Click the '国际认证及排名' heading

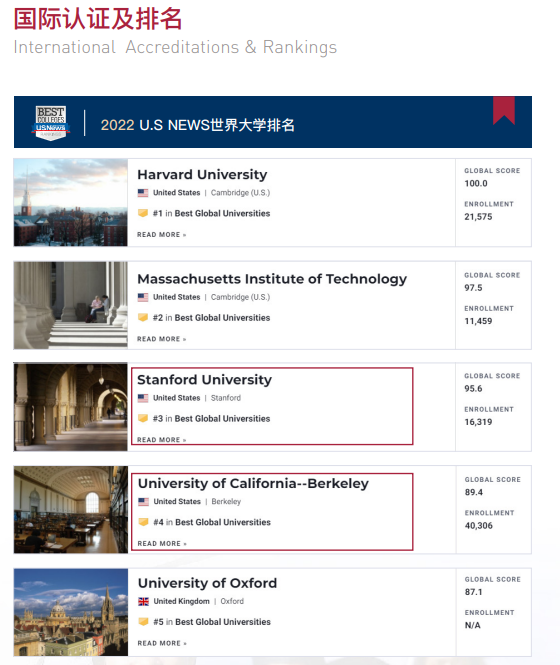click(x=98, y=19)
